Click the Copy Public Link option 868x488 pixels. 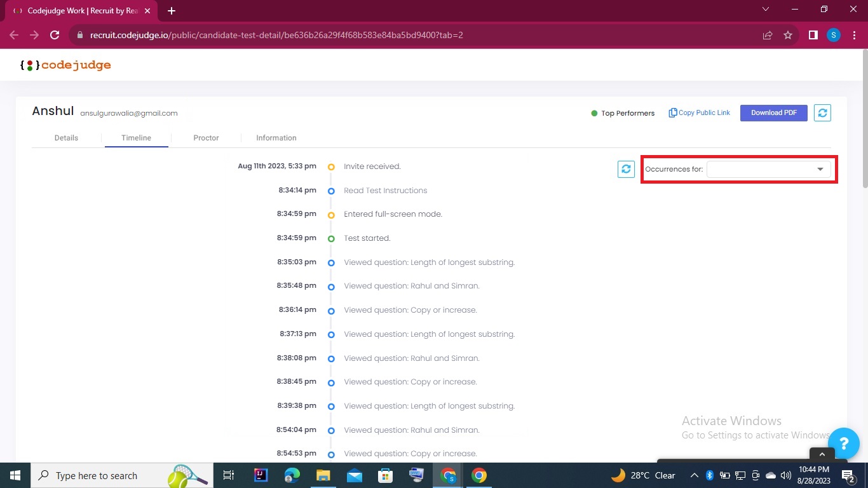pos(699,112)
